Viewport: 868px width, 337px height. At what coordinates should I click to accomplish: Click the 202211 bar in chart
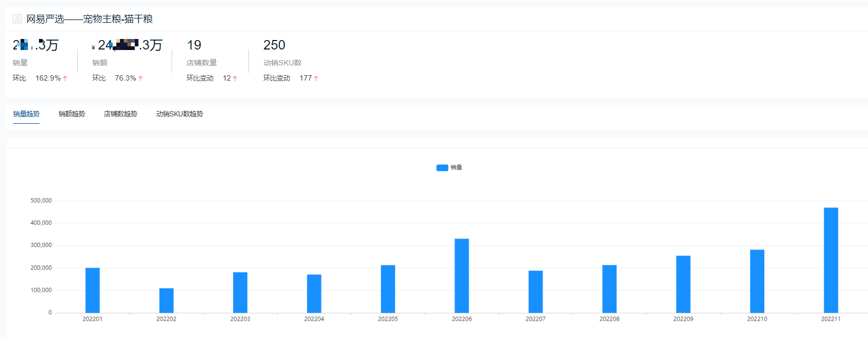pos(831,260)
